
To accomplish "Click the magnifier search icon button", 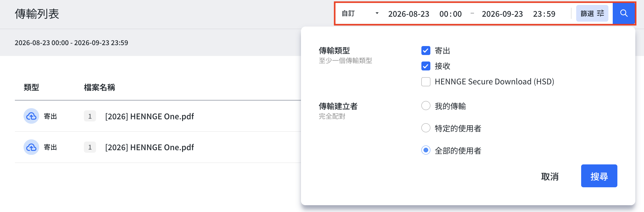I will coord(624,13).
